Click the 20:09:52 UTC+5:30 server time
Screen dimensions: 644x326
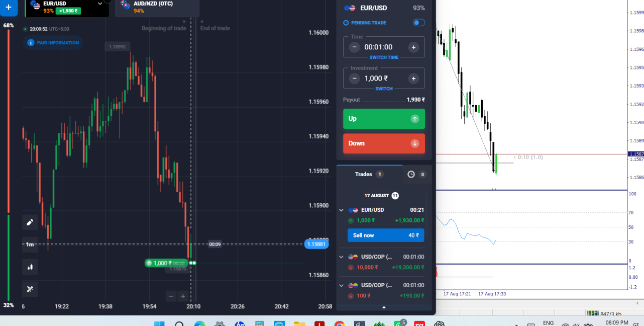tap(49, 29)
